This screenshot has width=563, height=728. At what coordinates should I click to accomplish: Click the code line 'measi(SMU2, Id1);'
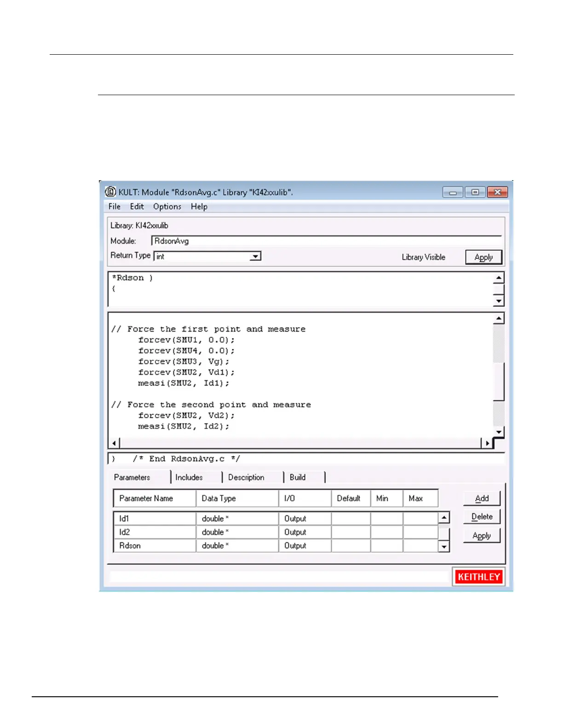click(x=184, y=383)
